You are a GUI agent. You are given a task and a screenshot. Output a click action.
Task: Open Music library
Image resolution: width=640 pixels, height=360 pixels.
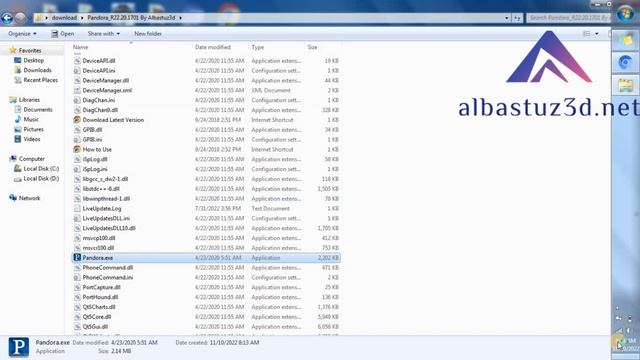click(31, 119)
